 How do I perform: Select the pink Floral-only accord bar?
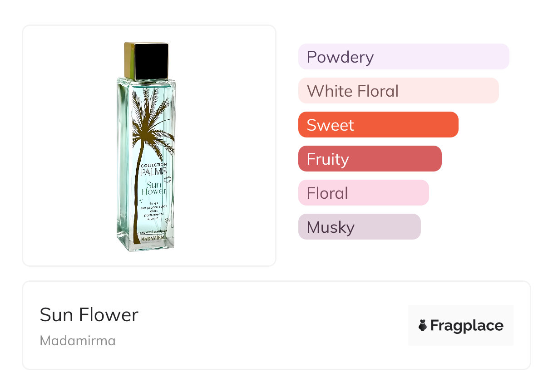coord(363,193)
